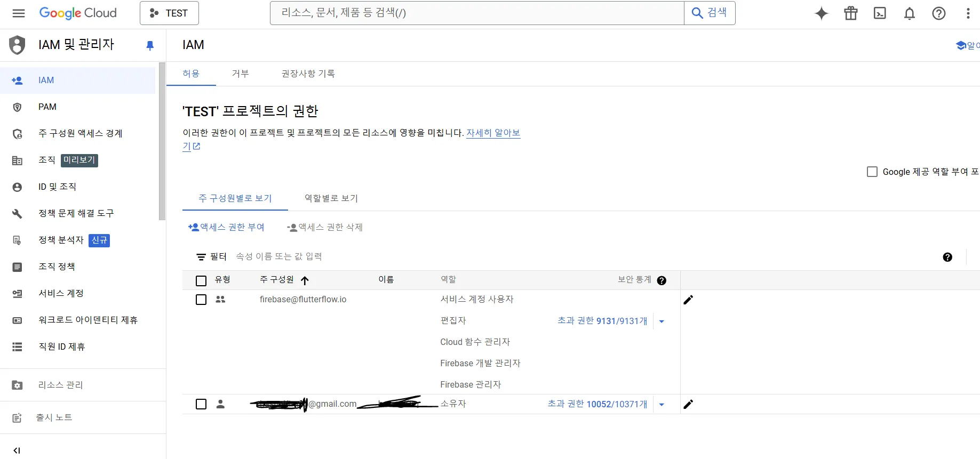Screen dimensions: 980x459
Task: Click 액세스 권한 부여 button
Action: [226, 227]
